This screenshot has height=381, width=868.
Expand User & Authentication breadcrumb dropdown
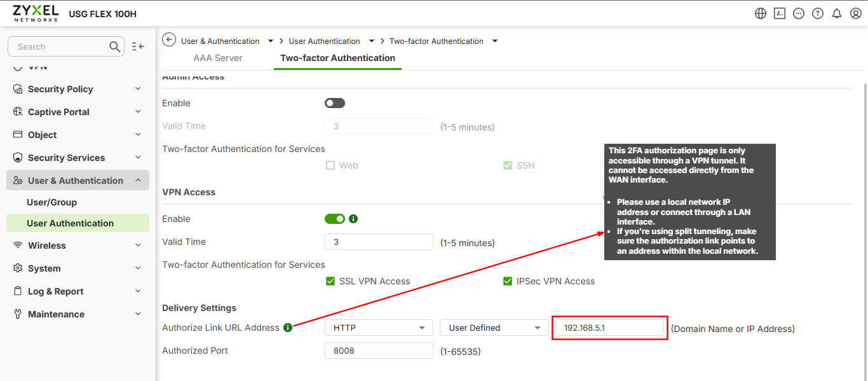click(x=271, y=41)
